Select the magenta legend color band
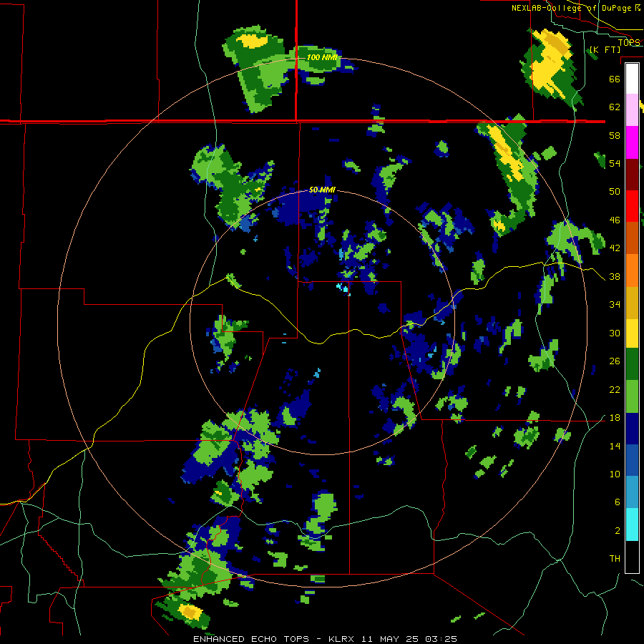Viewport: 644px width, 644px height. click(632, 142)
